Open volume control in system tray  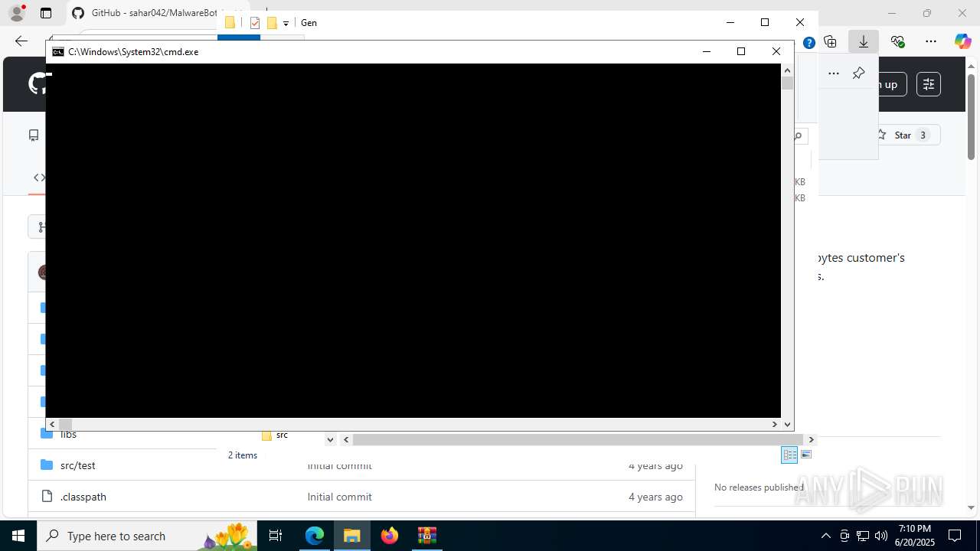[x=881, y=536]
